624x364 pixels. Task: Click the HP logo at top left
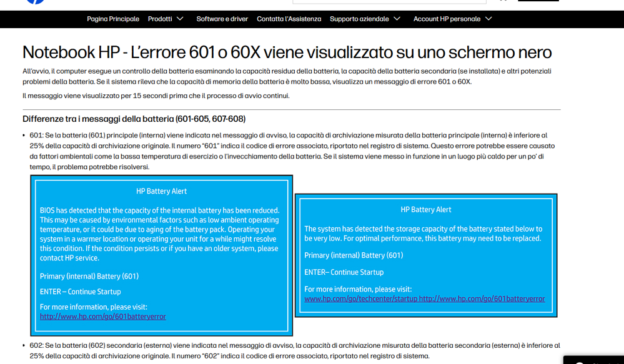pos(35,2)
